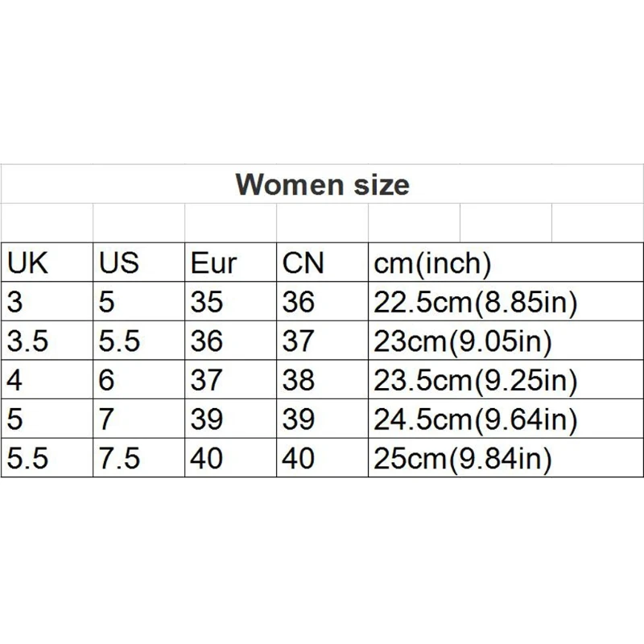The height and width of the screenshot is (644, 644).
Task: Select US size 6 cell
Action: (138, 379)
